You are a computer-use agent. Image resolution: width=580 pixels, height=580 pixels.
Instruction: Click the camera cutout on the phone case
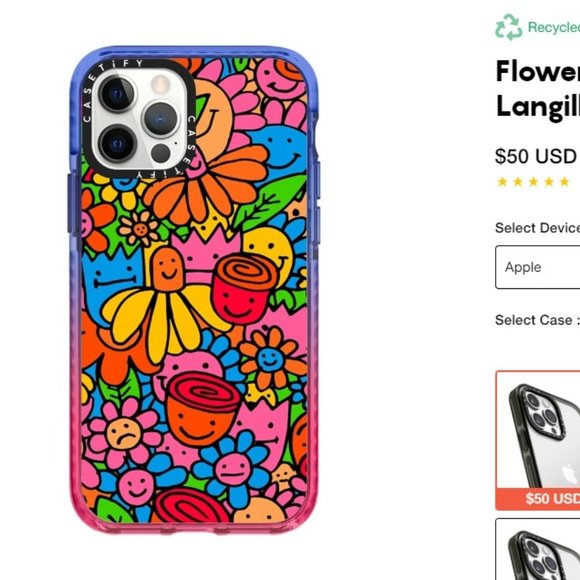138,118
